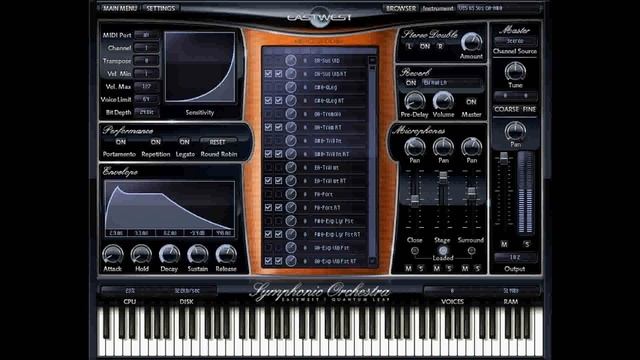
Task: Click the Close microphone Pan knob
Action: 414,147
